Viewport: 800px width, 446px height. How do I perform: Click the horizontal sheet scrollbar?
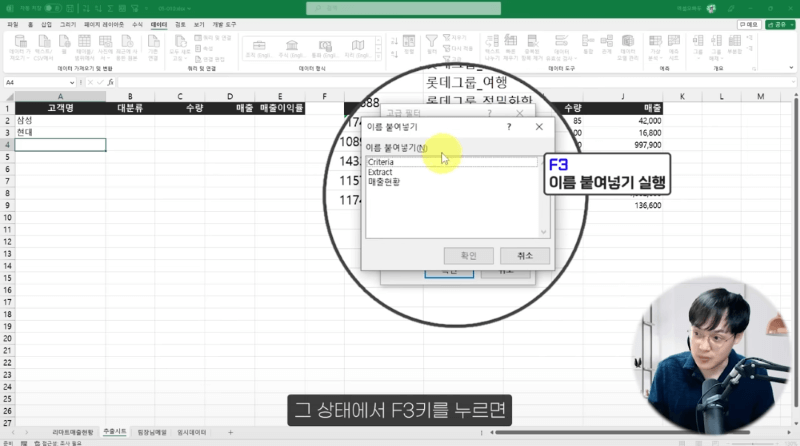[622, 432]
